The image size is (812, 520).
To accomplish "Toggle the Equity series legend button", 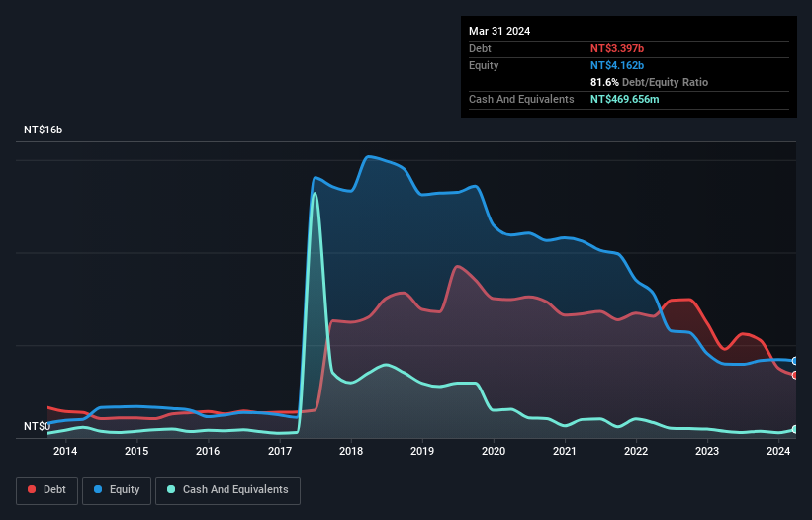I will pyautogui.click(x=117, y=490).
